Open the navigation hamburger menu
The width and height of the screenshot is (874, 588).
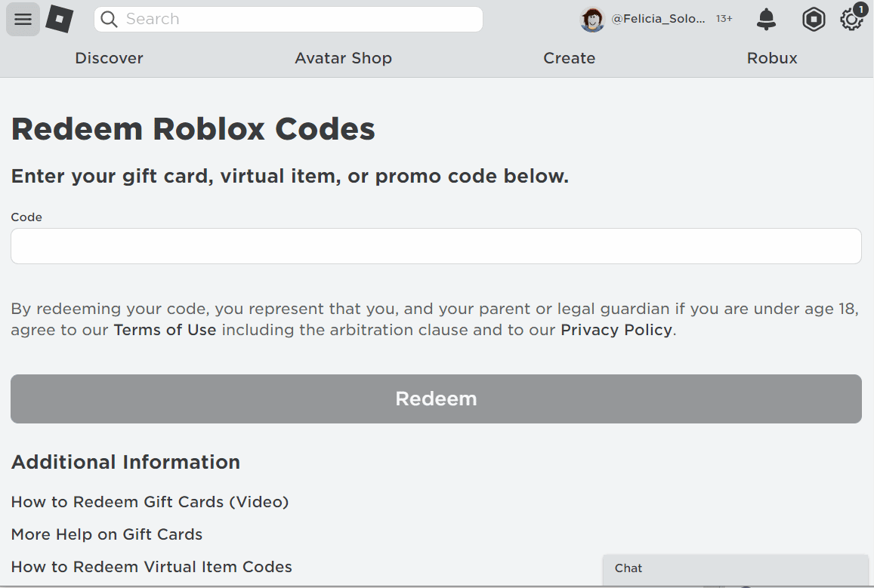23,19
